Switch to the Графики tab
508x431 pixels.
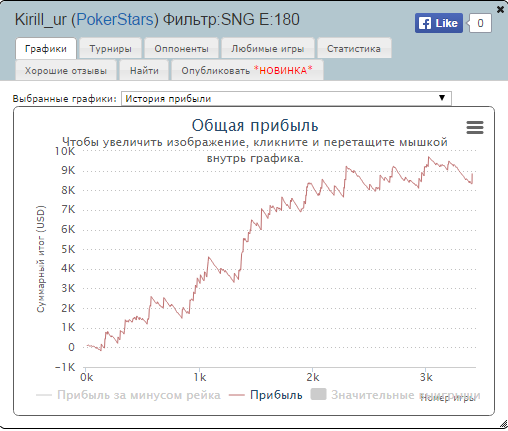point(46,49)
